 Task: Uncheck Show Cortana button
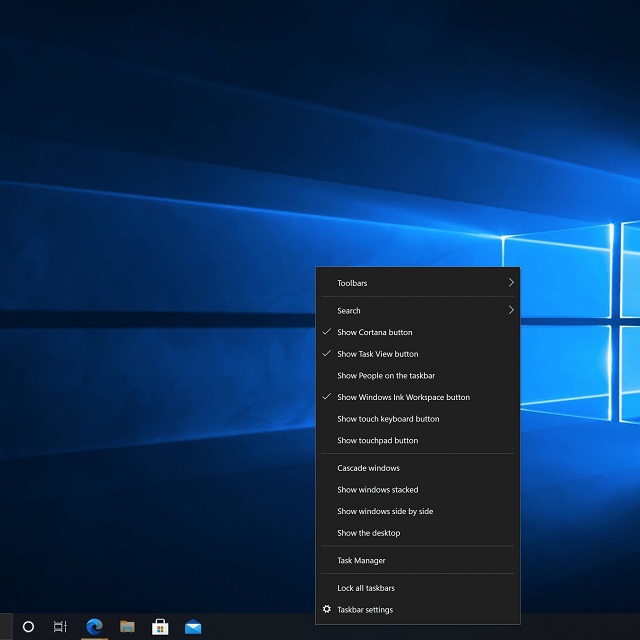(x=418, y=332)
